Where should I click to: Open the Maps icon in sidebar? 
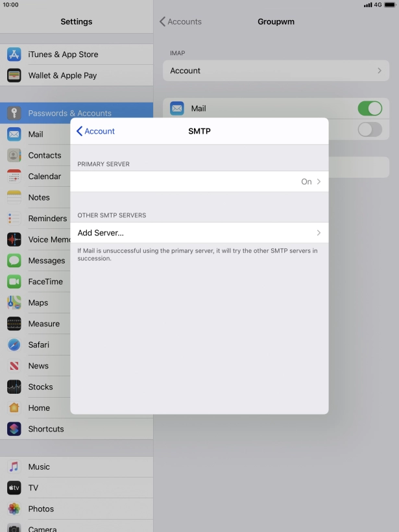14,302
